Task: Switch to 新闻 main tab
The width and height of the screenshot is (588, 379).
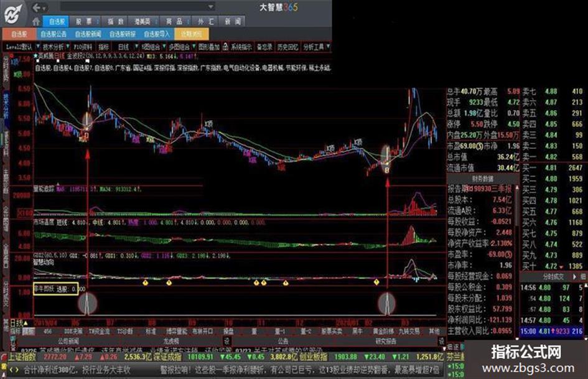Action: coord(233,21)
